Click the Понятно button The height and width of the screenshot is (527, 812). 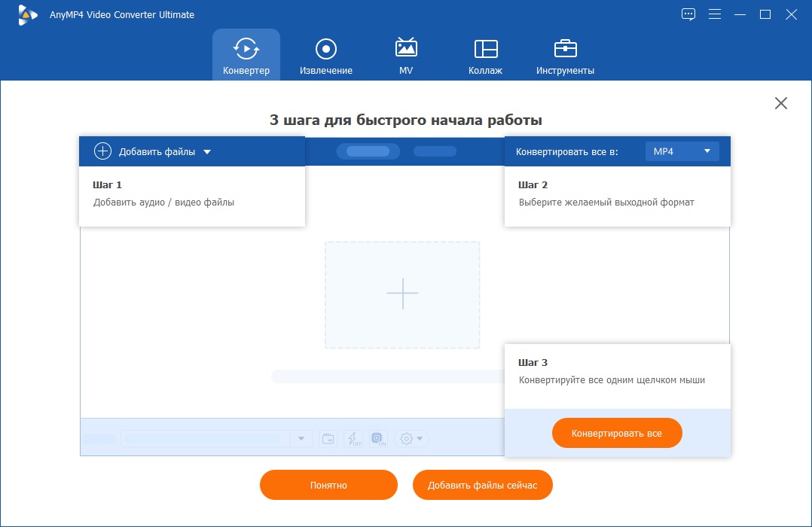328,485
